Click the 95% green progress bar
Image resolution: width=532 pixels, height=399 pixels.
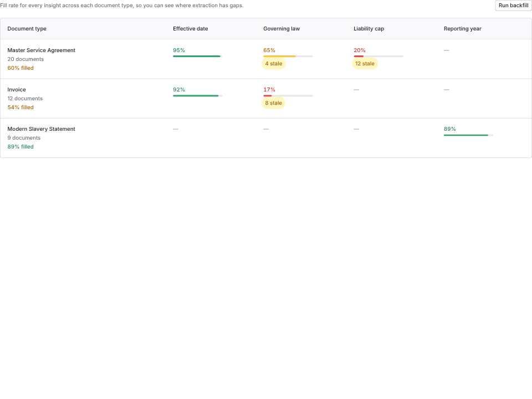[x=198, y=57]
